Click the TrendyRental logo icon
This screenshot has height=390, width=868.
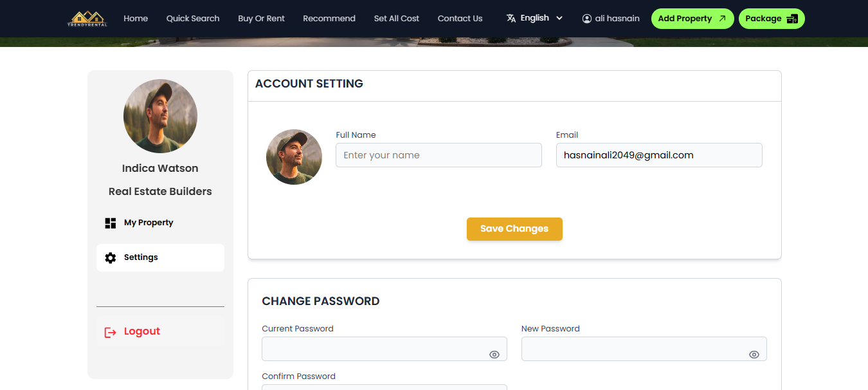point(87,19)
